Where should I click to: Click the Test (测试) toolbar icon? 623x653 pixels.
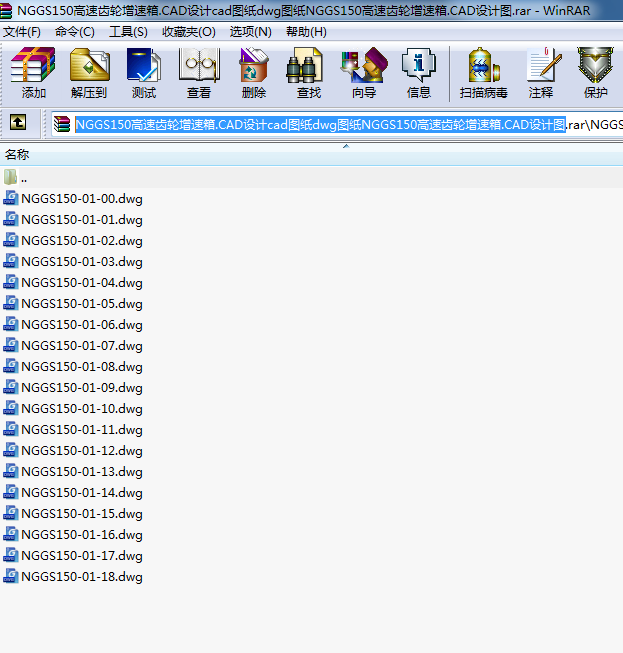click(144, 73)
